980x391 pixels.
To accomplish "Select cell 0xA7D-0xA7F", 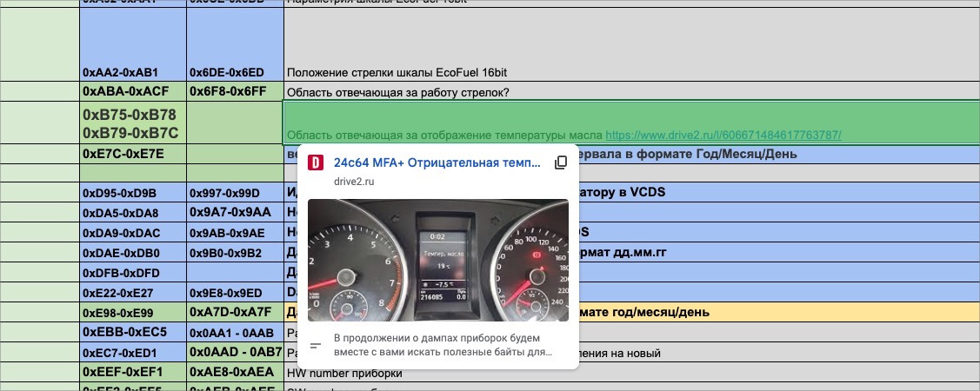I will click(x=235, y=313).
